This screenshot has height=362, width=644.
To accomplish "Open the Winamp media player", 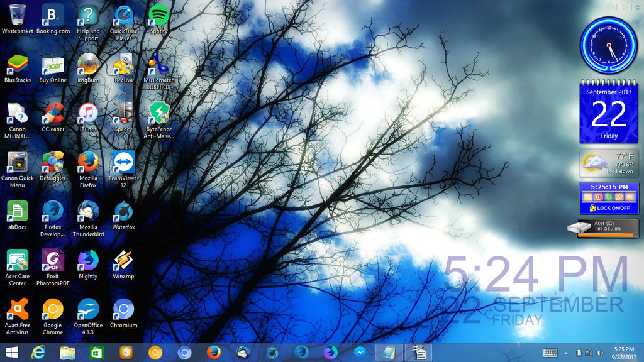I will point(123,264).
